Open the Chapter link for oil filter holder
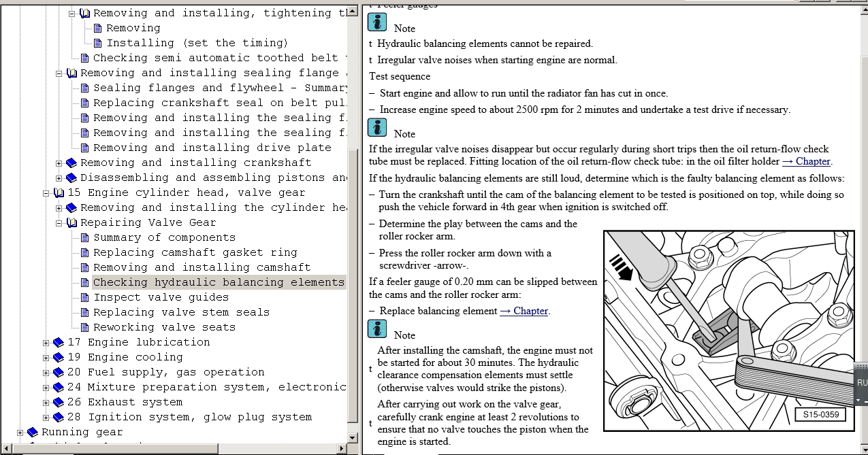 807,161
